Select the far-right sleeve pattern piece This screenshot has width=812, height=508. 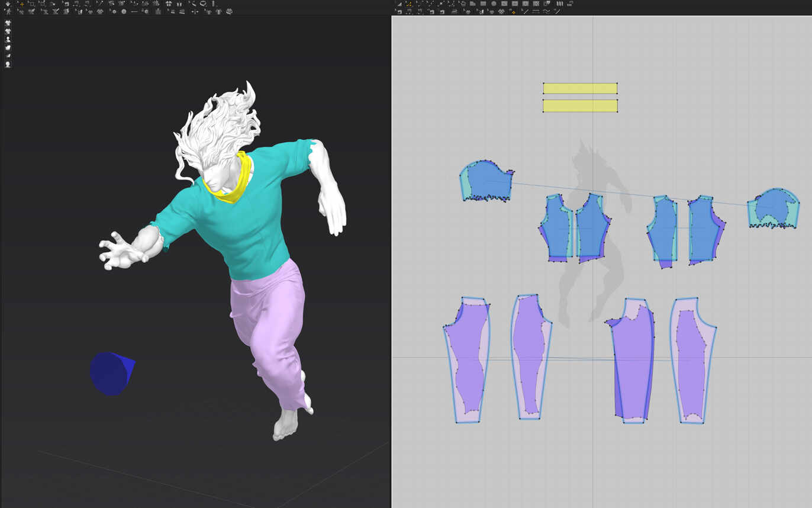774,208
